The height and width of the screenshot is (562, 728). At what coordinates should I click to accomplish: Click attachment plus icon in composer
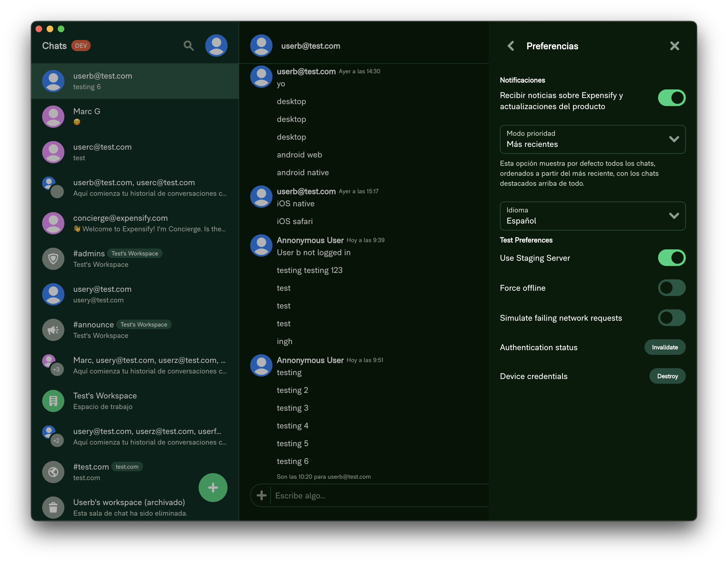pyautogui.click(x=262, y=496)
